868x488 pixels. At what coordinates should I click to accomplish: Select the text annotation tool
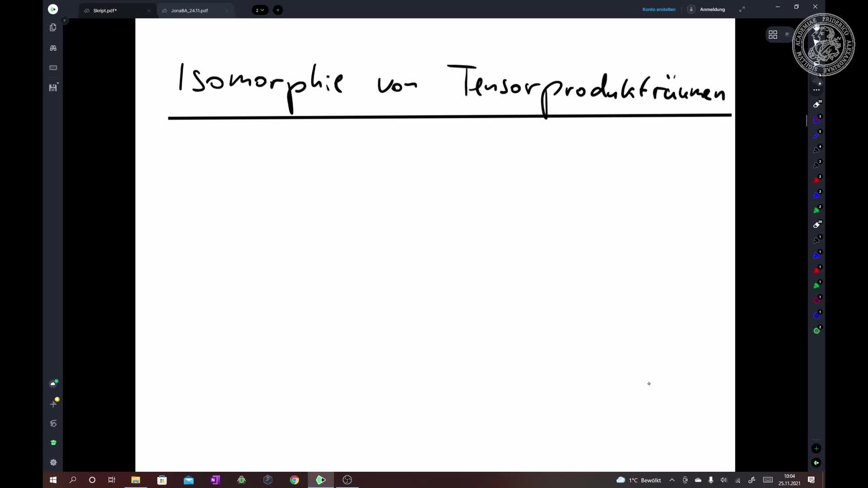pyautogui.click(x=53, y=67)
